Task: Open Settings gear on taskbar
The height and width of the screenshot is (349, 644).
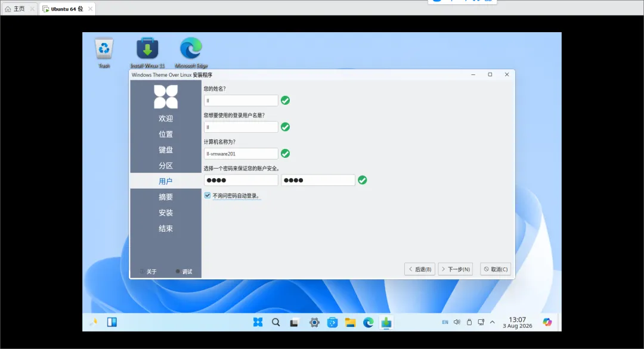Action: click(314, 323)
